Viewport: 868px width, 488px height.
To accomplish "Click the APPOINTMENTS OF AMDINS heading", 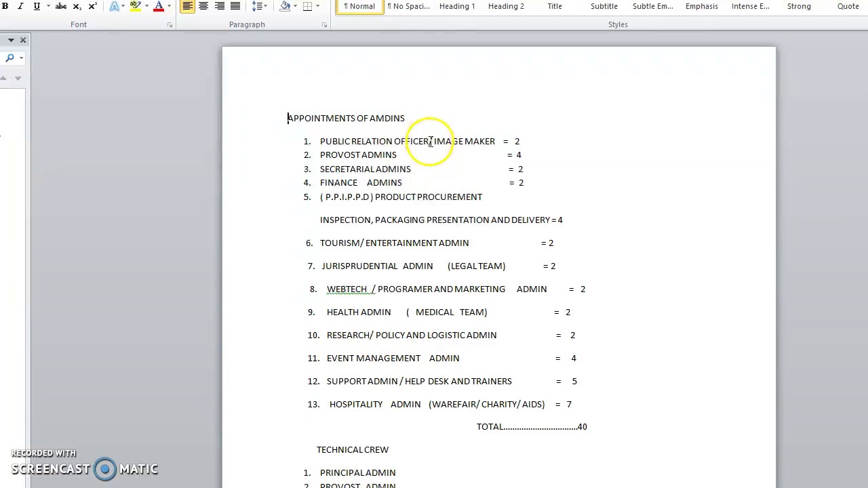I will (346, 118).
